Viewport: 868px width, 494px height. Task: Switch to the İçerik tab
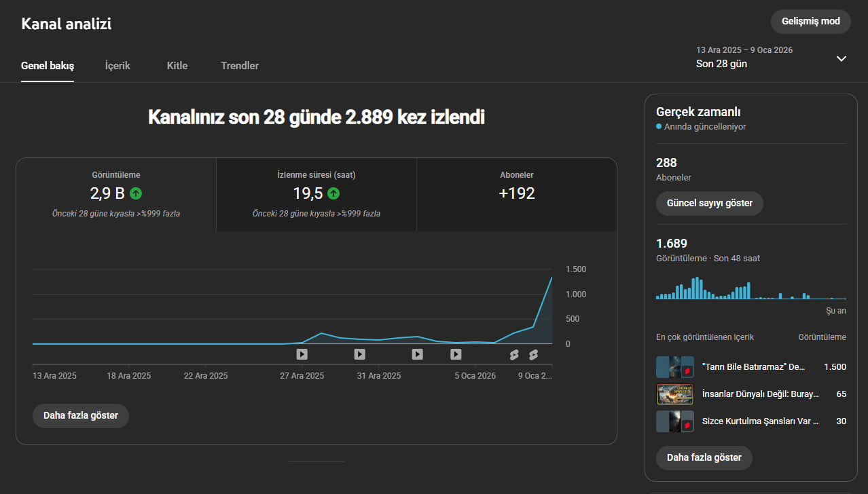[x=117, y=66]
